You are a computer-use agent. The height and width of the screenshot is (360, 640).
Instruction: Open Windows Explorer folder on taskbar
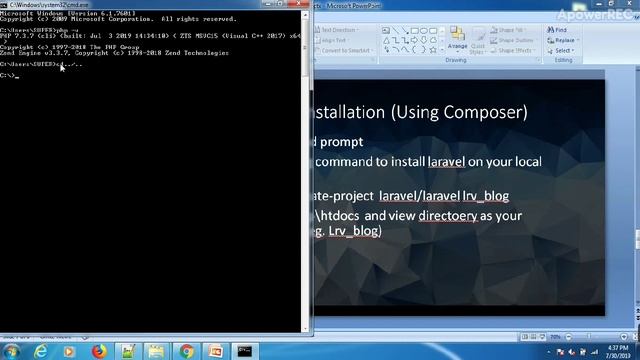click(156, 351)
